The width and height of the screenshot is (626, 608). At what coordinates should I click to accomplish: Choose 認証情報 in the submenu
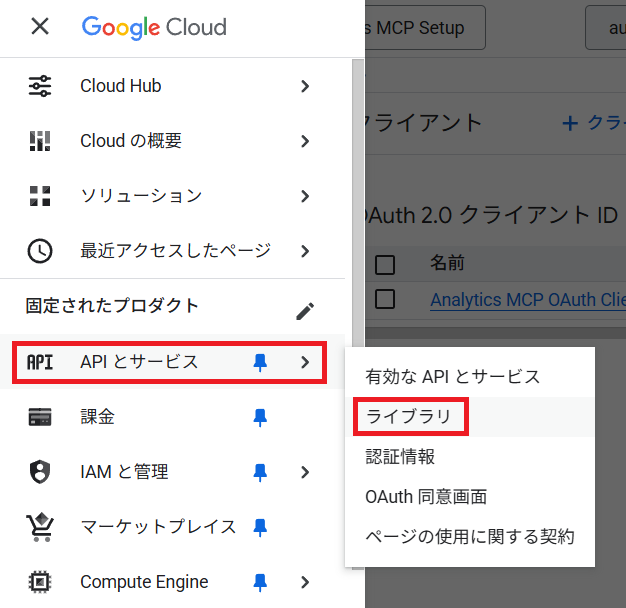(x=400, y=456)
